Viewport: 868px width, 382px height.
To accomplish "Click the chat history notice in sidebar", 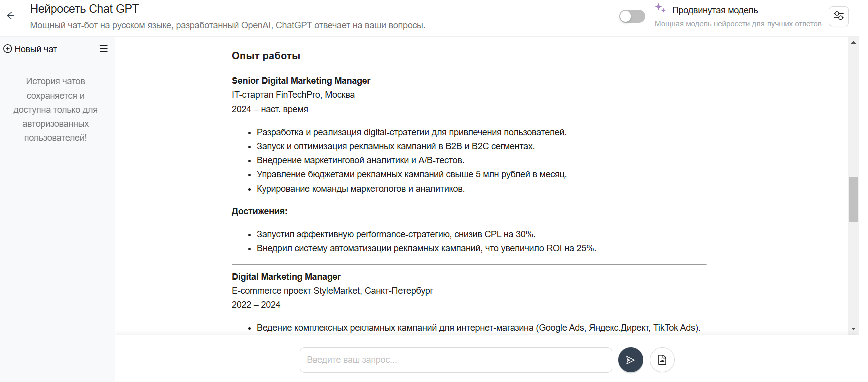I will click(x=55, y=109).
